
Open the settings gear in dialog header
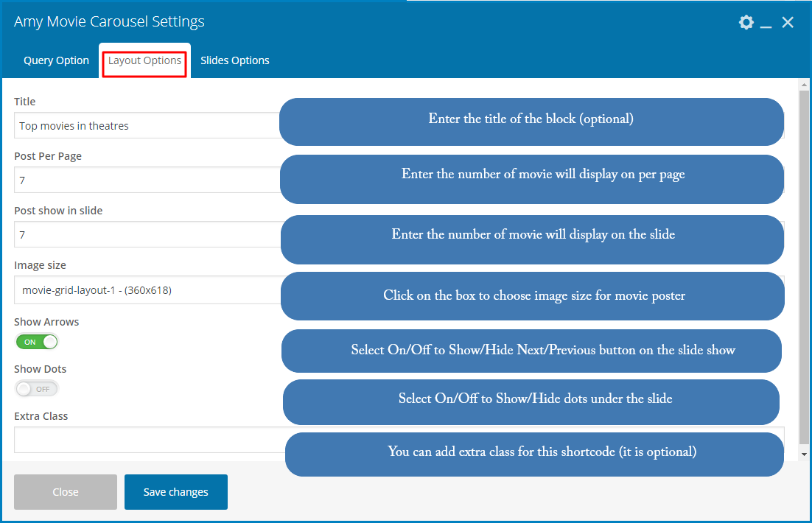click(746, 22)
